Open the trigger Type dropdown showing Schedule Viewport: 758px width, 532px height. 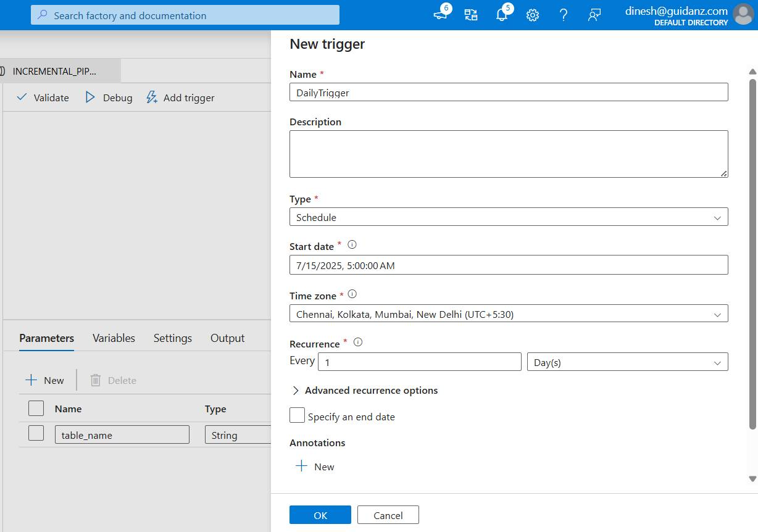tap(509, 217)
